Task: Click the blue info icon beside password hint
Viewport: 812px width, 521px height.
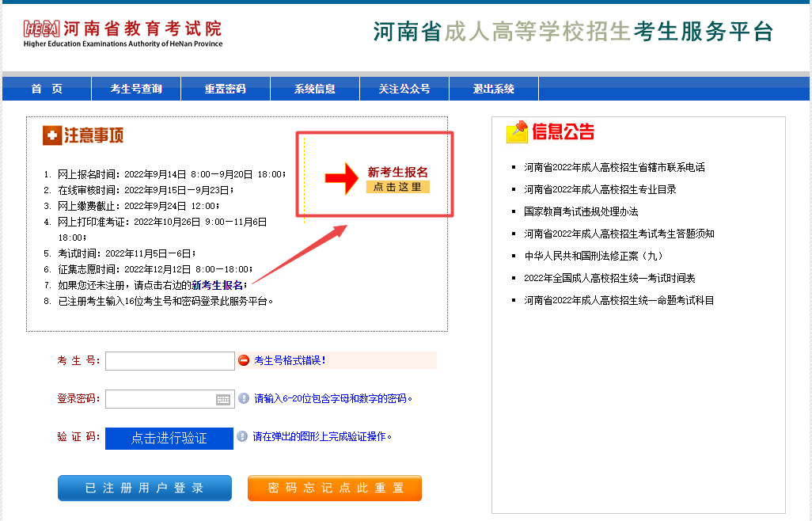Action: click(244, 398)
